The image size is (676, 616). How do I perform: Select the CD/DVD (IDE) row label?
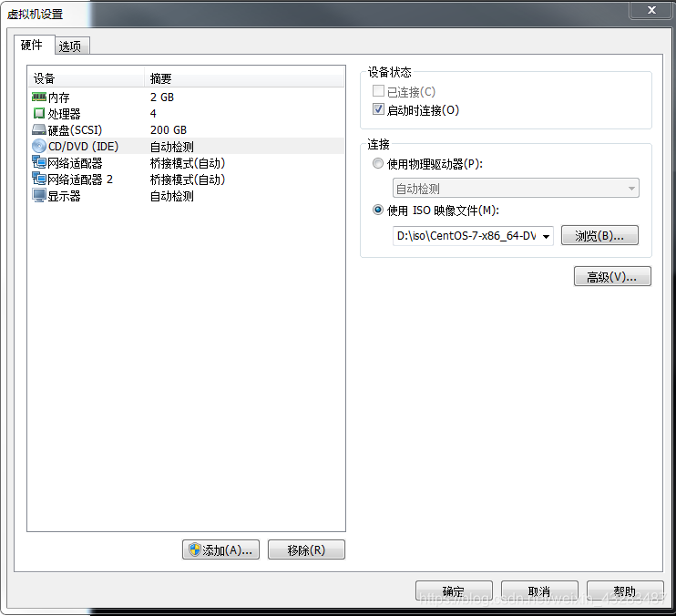click(x=83, y=147)
